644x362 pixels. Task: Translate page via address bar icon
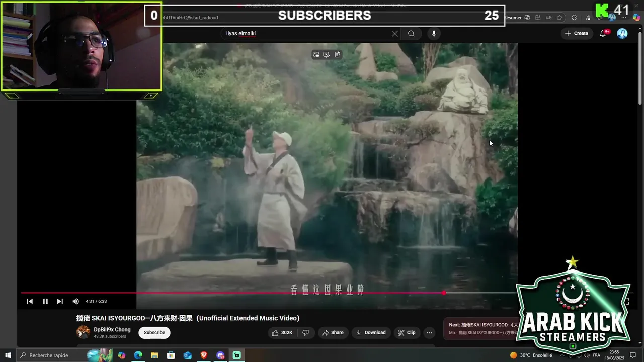pyautogui.click(x=548, y=17)
